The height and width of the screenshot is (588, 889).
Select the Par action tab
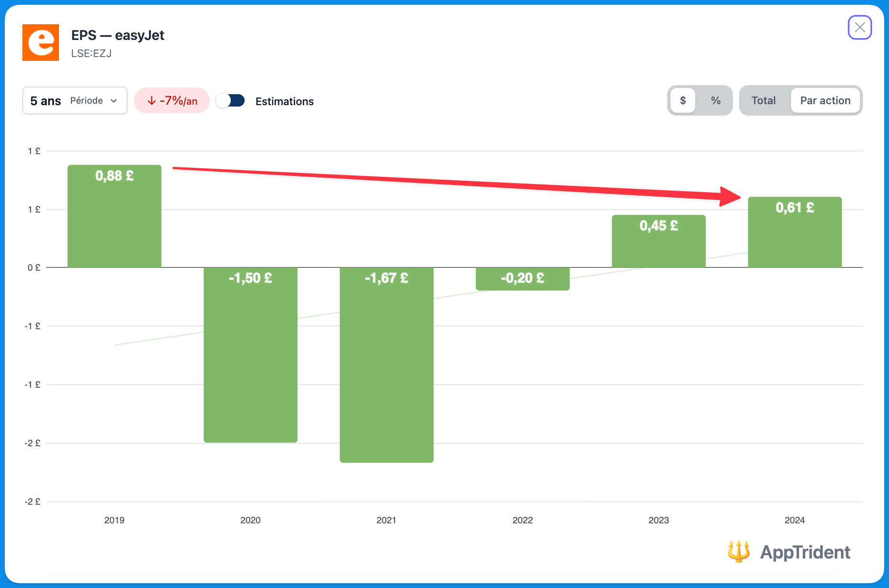click(x=825, y=101)
